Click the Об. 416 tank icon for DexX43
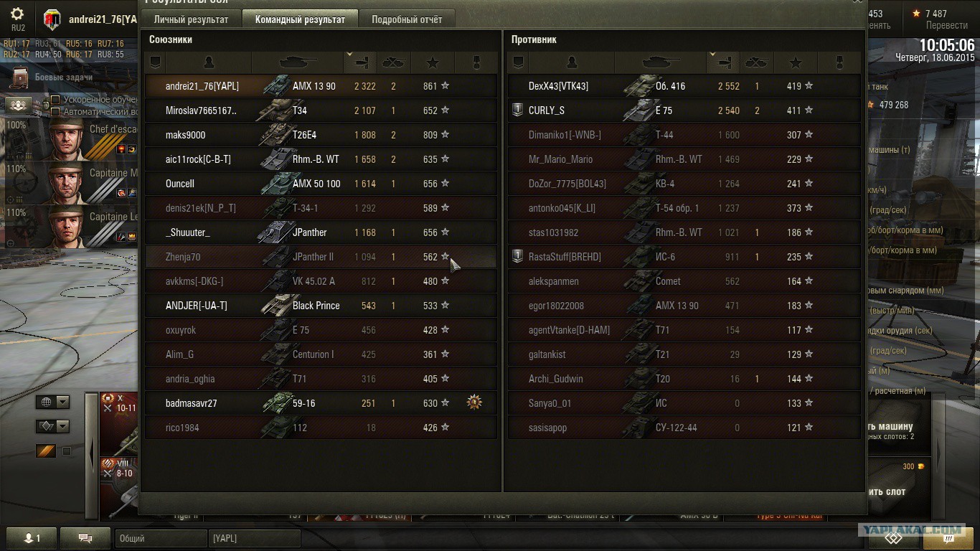This screenshot has width=980, height=551. (639, 86)
